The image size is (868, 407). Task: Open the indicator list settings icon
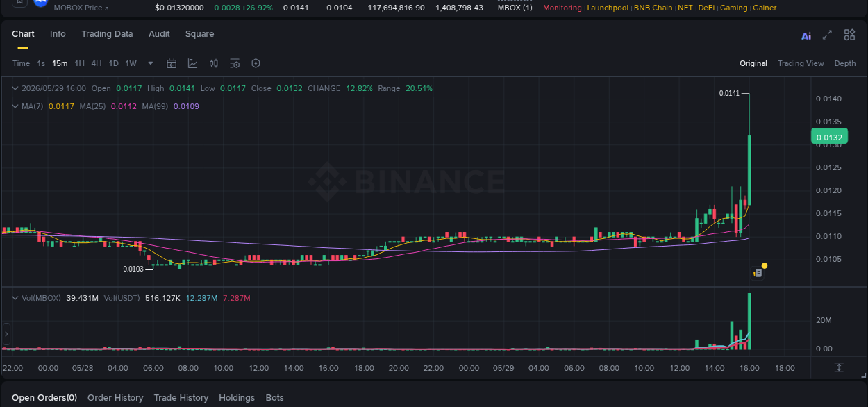pyautogui.click(x=235, y=63)
